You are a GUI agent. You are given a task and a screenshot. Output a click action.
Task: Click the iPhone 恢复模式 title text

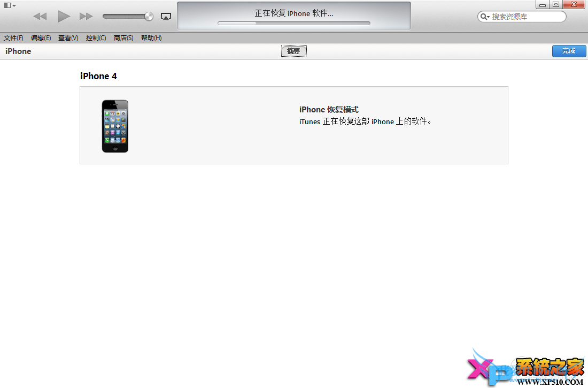[329, 110]
